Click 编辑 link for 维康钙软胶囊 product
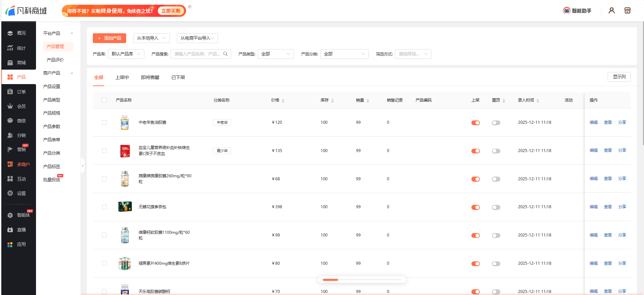The width and height of the screenshot is (644, 295). (x=593, y=235)
